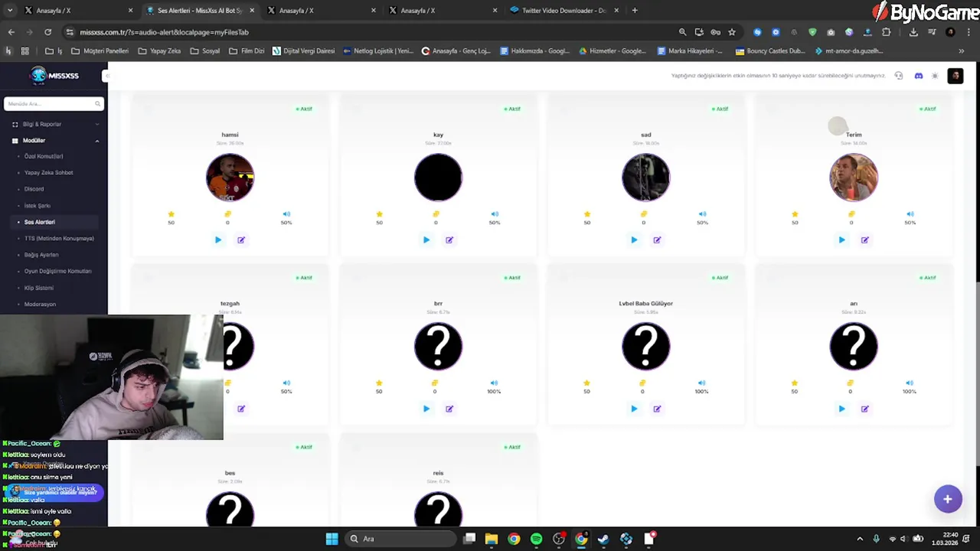
Task: Open Oyun Değiştirme Komutları module
Action: coord(57,271)
